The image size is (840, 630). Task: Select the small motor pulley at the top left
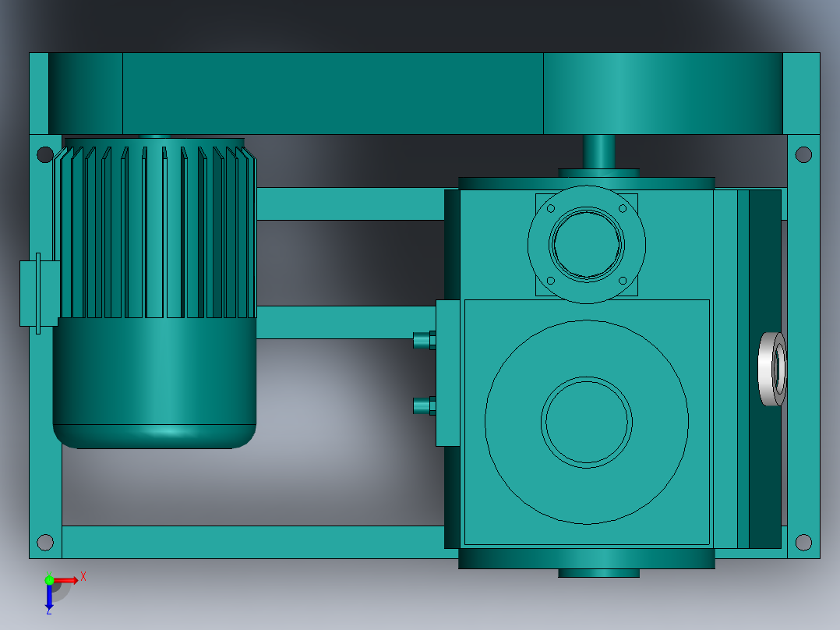86,94
